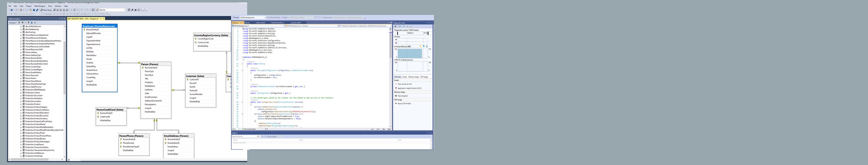Open the View menu in SSMS
The width and height of the screenshot is (868, 165).
point(21,6)
